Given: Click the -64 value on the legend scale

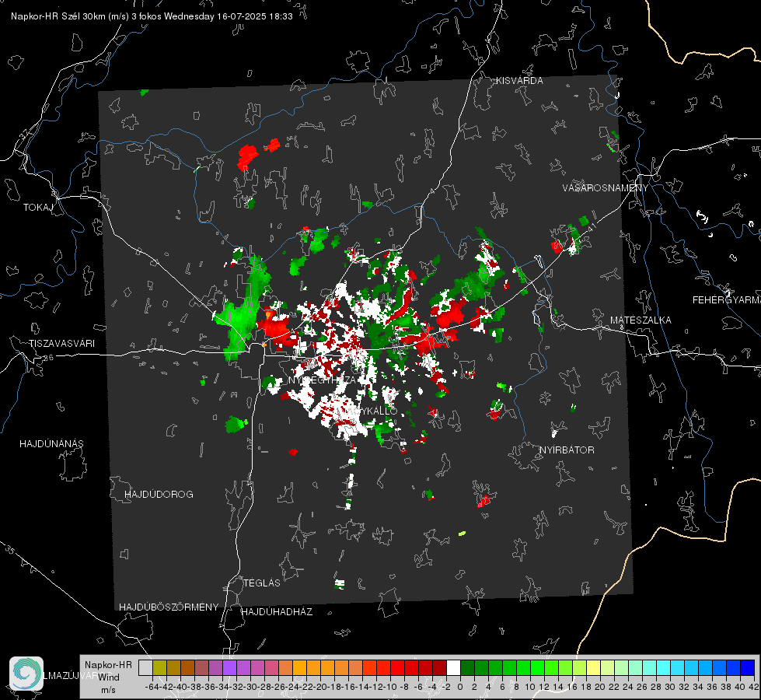Looking at the screenshot, I should point(152,687).
